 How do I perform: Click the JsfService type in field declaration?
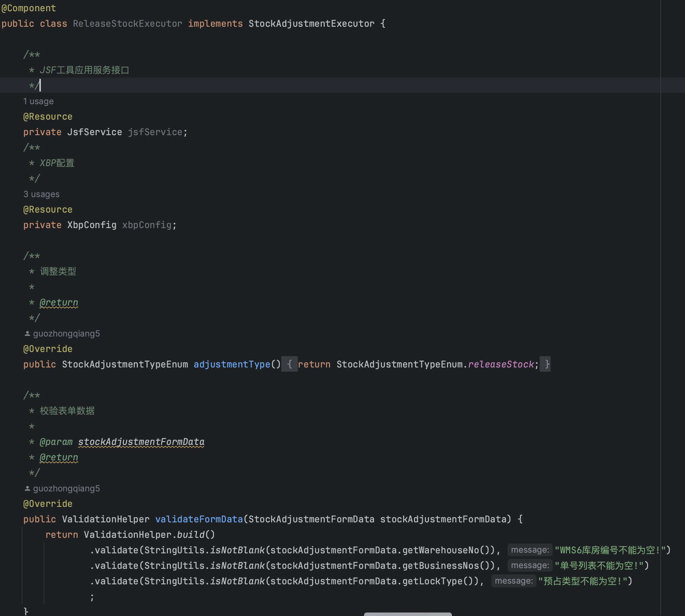(94, 132)
